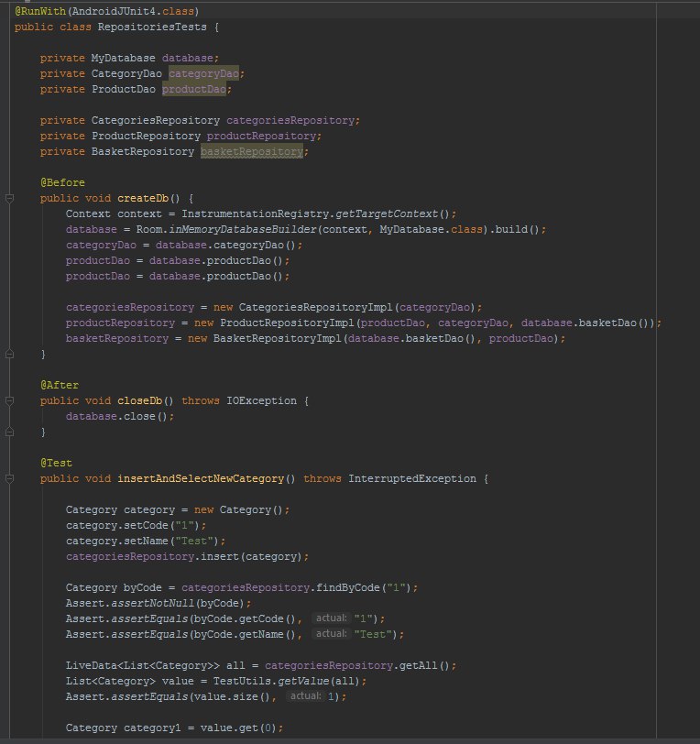
Task: Click the byCode variable declaration
Action: click(142, 588)
